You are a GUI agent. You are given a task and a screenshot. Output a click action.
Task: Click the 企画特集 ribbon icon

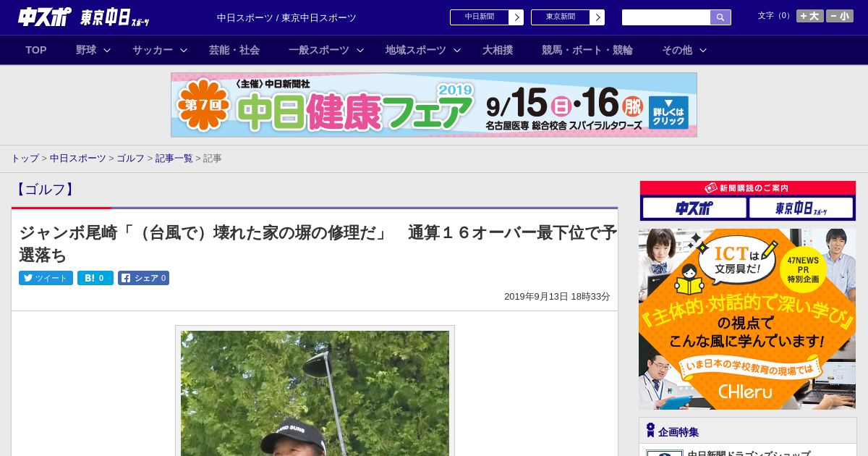coord(650,430)
